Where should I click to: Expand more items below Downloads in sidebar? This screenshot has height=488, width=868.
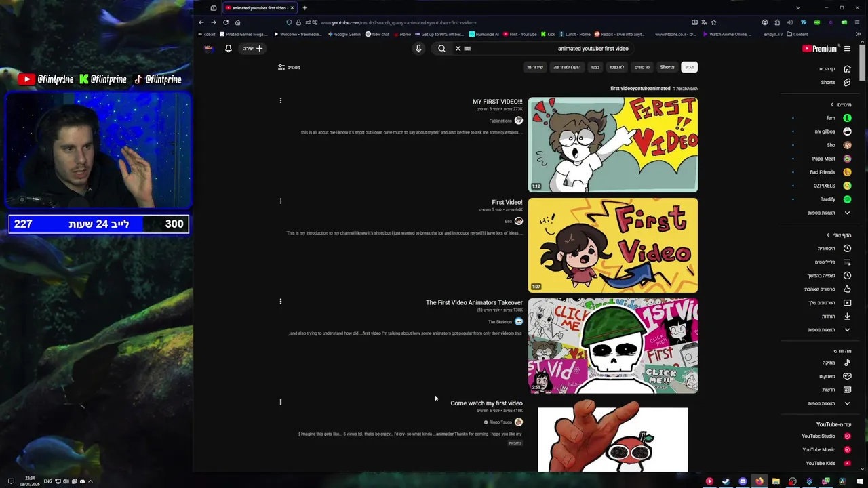coord(847,330)
